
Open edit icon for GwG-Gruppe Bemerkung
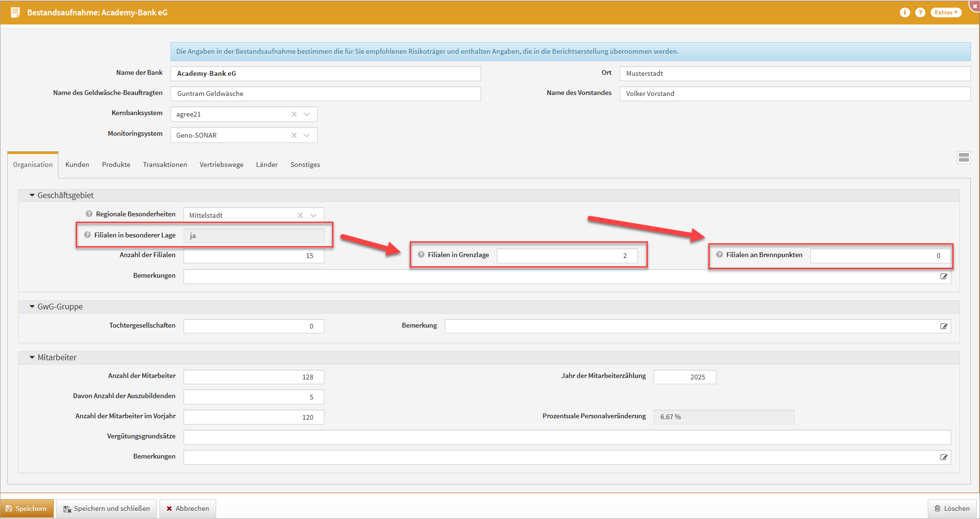point(944,326)
